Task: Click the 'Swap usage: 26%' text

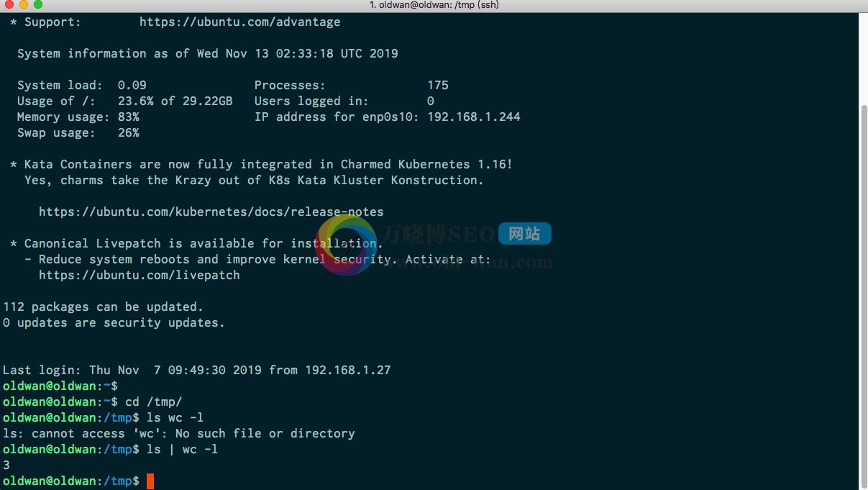Action: [78, 133]
